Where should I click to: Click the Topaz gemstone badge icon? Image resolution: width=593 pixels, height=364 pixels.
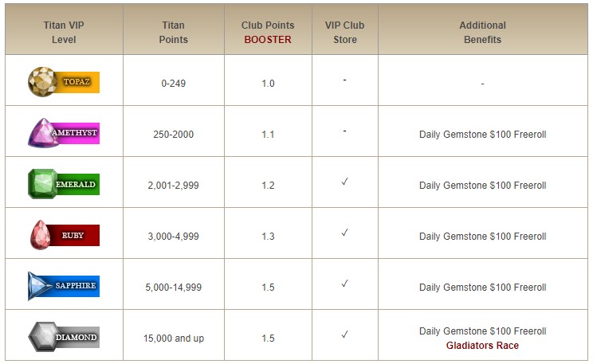[x=64, y=80]
